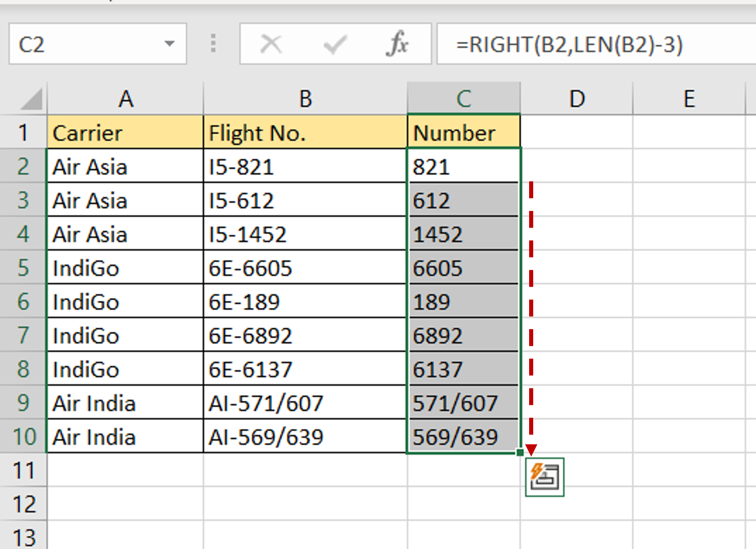Select column header D
The width and height of the screenshot is (756, 549).
coord(577,98)
